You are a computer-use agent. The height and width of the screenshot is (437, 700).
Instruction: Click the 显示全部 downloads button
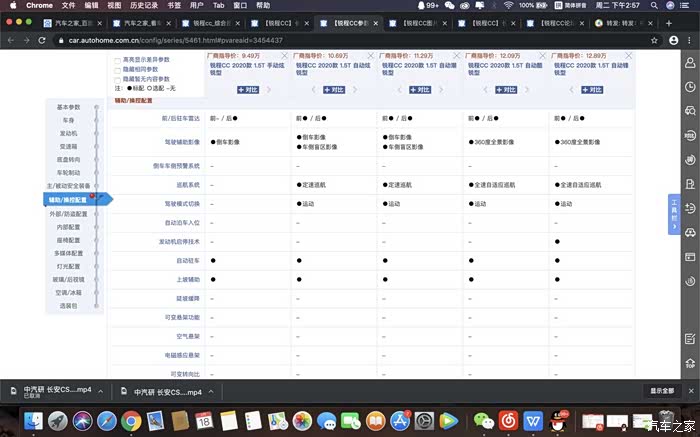tap(661, 391)
